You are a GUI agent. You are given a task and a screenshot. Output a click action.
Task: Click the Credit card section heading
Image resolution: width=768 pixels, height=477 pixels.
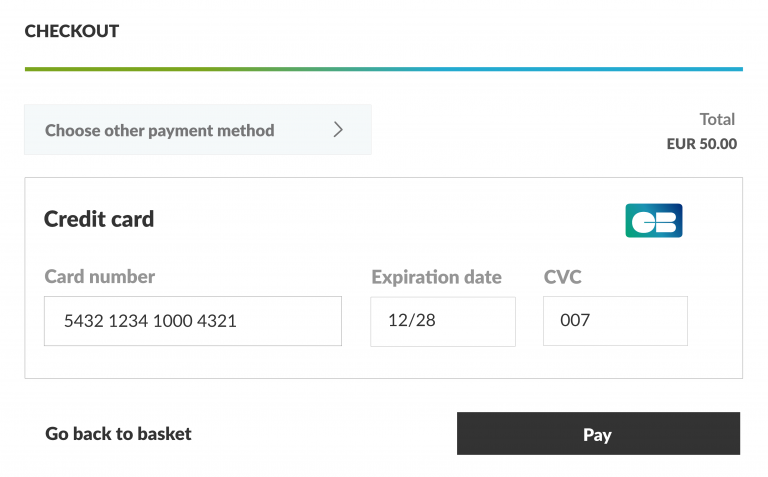(x=99, y=219)
